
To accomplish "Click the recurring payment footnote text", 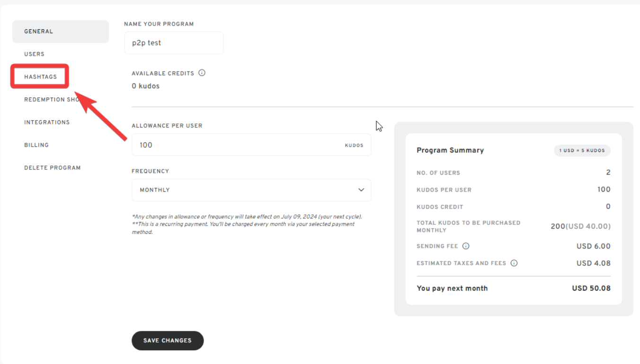I will click(243, 228).
